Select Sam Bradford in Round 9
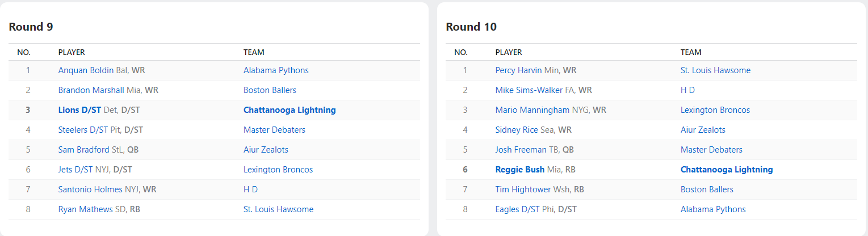Screen dimensions: 868x236 84,150
